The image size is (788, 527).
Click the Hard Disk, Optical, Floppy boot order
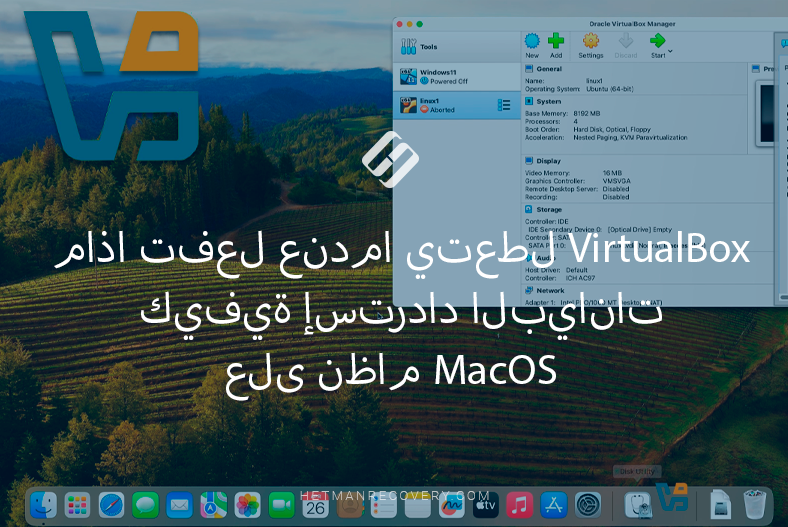click(612, 130)
